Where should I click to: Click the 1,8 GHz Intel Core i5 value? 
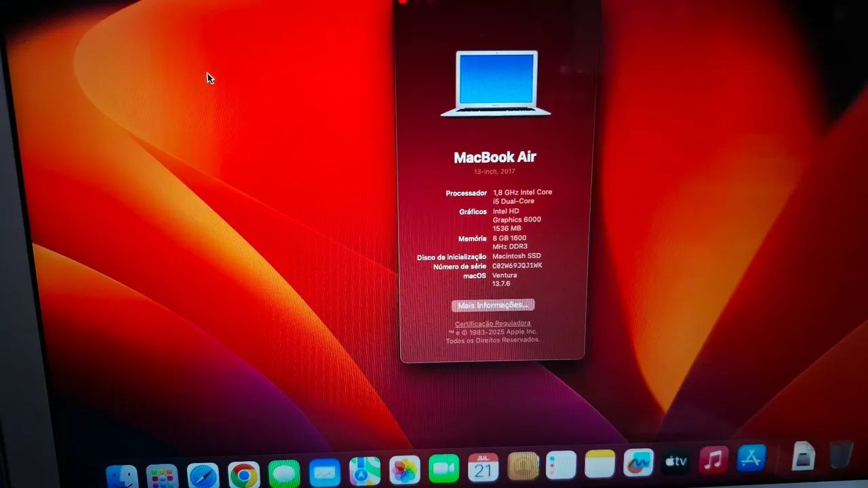click(522, 197)
